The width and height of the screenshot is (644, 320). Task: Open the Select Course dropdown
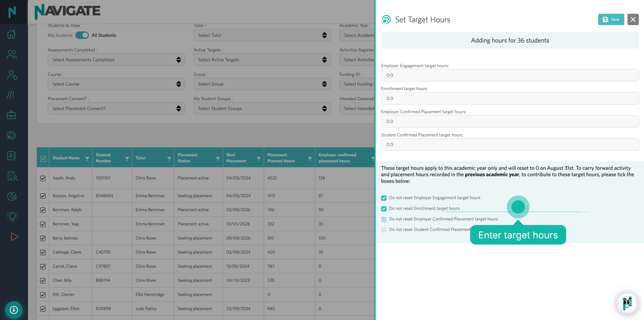tap(116, 84)
